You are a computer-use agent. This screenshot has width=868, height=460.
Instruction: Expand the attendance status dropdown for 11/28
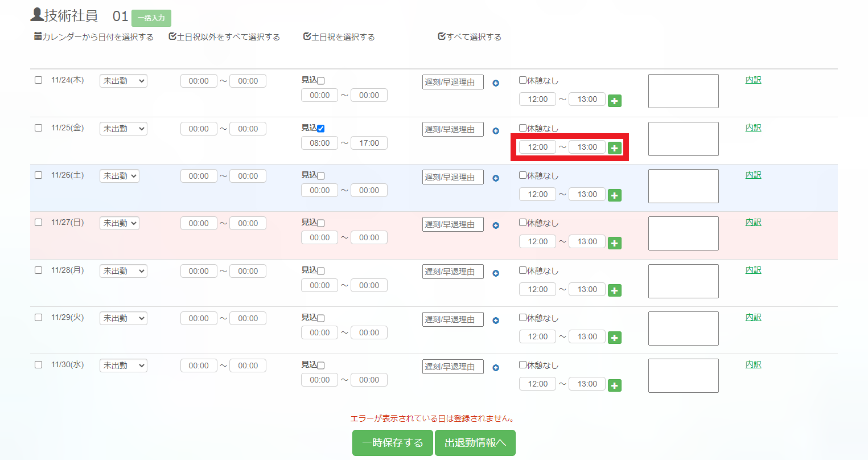click(x=123, y=271)
